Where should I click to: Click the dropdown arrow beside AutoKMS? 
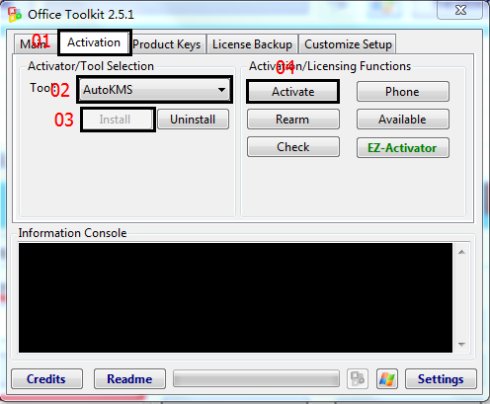(x=221, y=90)
